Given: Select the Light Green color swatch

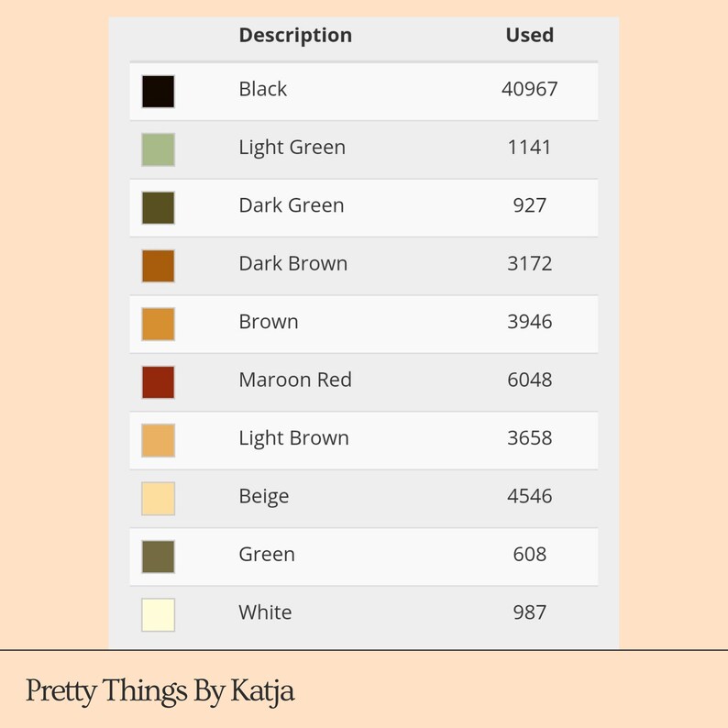Looking at the screenshot, I should [158, 149].
